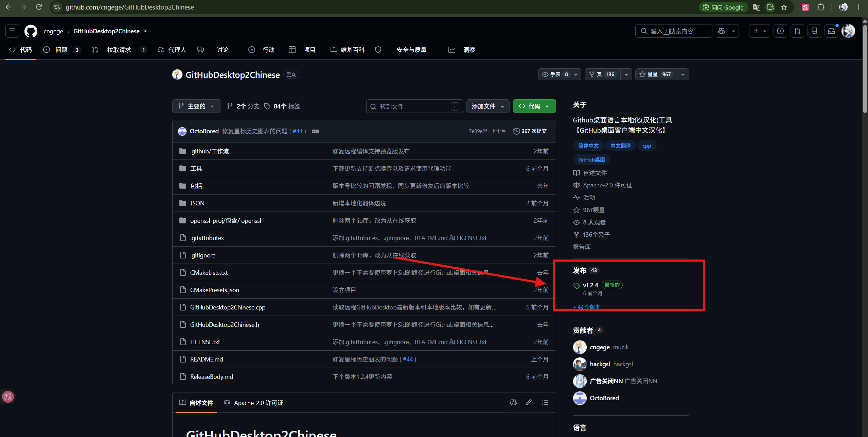This screenshot has width=868, height=437.
Task: Expand the fork options dropdown arrow
Action: pos(626,74)
